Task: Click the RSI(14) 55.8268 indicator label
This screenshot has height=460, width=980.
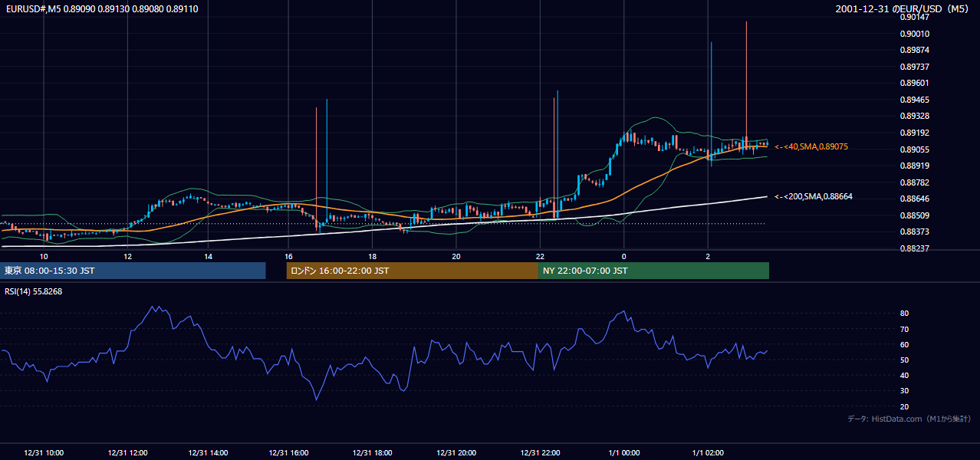Action: pyautogui.click(x=33, y=291)
